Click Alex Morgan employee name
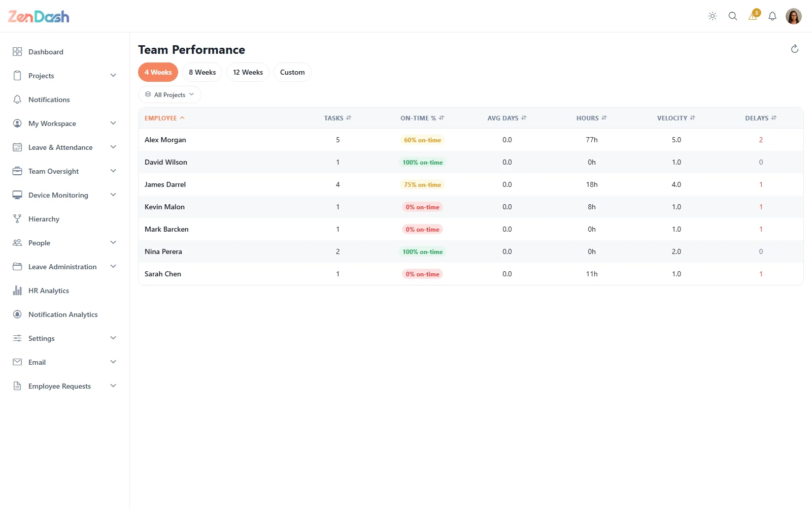 [x=165, y=140]
